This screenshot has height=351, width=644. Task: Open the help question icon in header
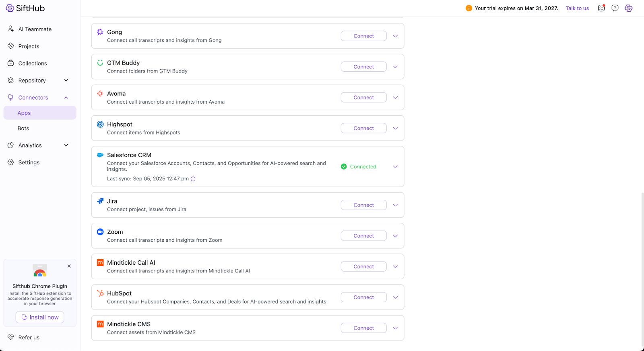tap(615, 8)
